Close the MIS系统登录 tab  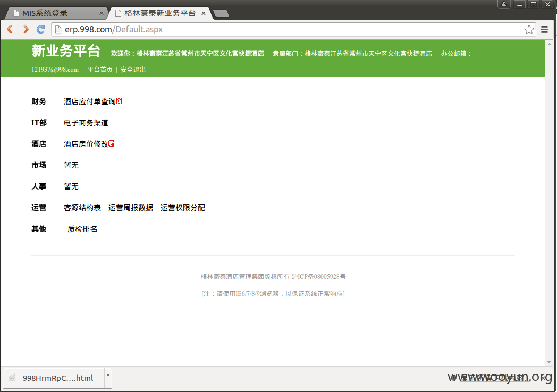tap(101, 13)
